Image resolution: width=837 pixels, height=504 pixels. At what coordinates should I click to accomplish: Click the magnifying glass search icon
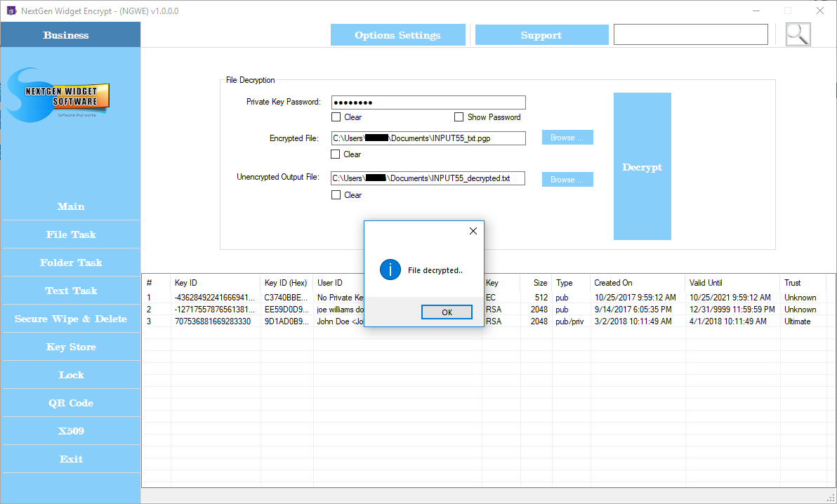pyautogui.click(x=798, y=34)
